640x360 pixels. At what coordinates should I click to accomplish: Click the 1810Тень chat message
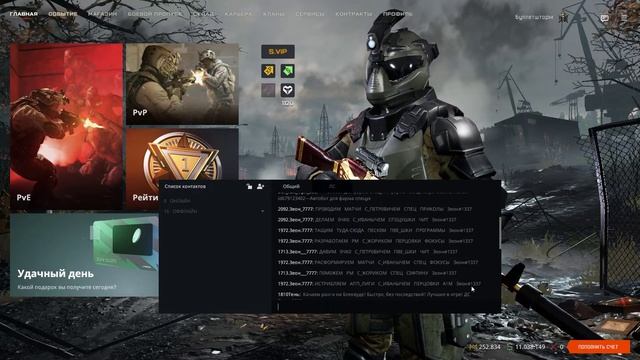click(x=374, y=294)
